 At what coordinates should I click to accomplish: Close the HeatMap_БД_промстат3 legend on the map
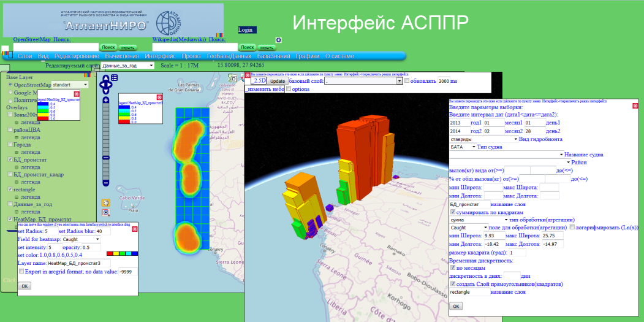tap(159, 97)
